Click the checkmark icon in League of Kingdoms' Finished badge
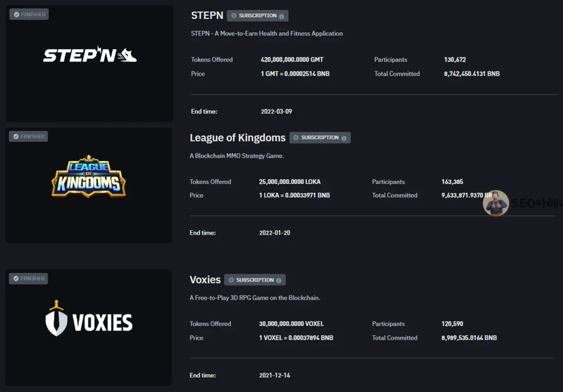 tap(16, 136)
